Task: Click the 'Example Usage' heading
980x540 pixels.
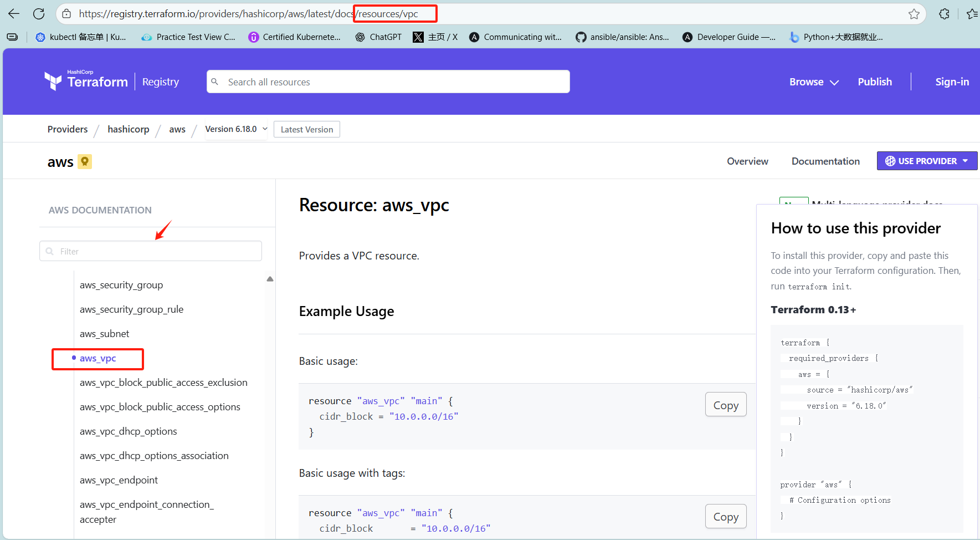Action: [347, 311]
